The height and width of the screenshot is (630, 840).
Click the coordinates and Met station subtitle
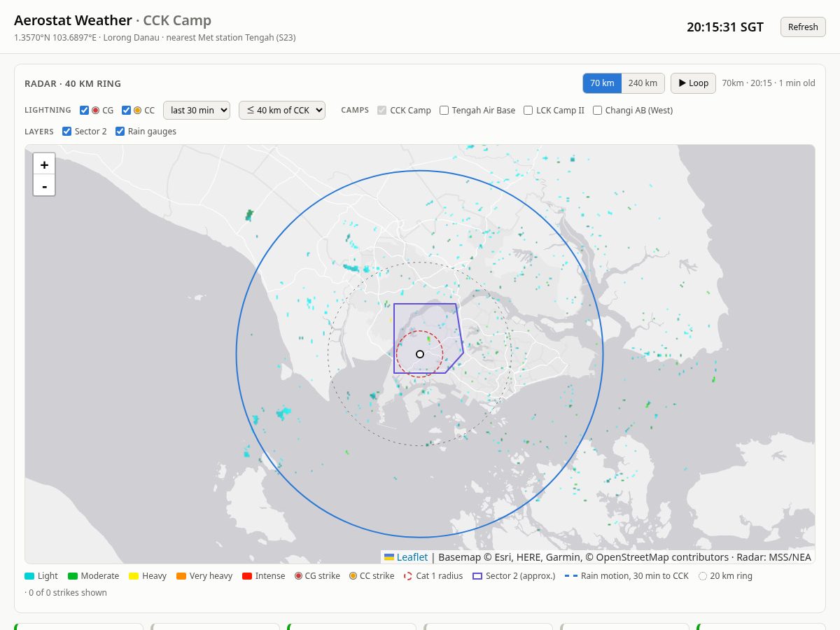tap(155, 38)
